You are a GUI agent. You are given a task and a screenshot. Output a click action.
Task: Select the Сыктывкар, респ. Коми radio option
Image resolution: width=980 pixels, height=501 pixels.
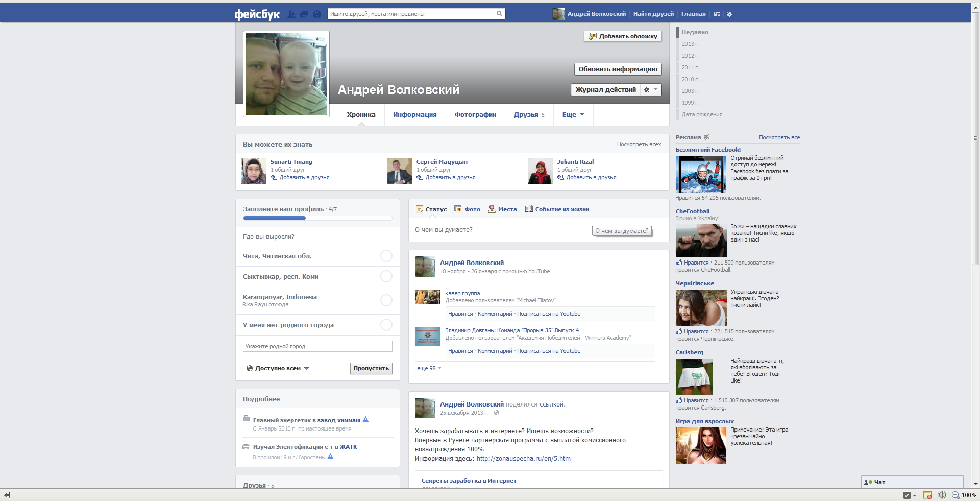coord(386,276)
